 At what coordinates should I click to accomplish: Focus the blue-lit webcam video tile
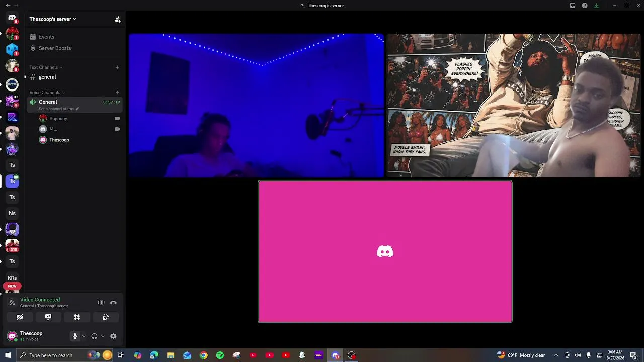[x=256, y=106]
